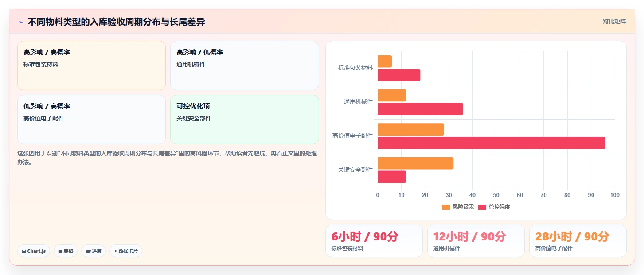Select the 高影响 / 低概率 card
Screen dimensions: 644x275
tap(245, 66)
